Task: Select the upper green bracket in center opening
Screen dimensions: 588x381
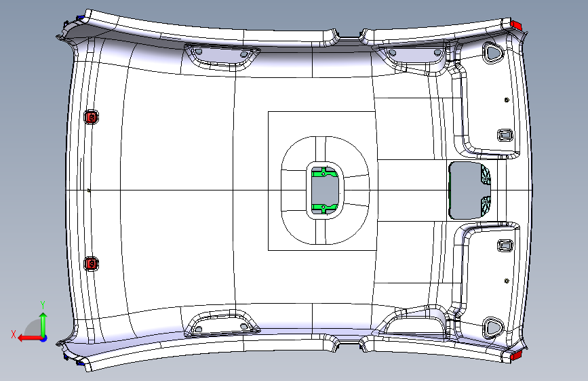Action: click(324, 172)
